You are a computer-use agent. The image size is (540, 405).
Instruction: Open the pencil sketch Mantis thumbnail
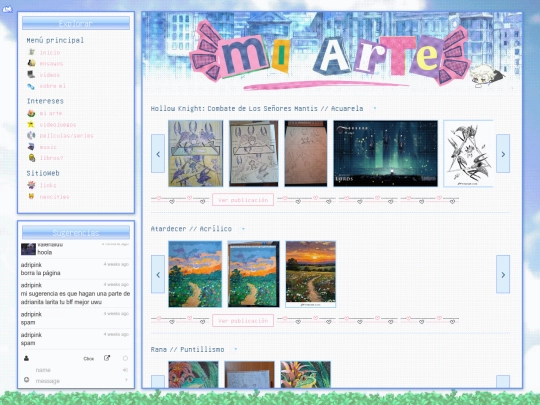click(306, 154)
